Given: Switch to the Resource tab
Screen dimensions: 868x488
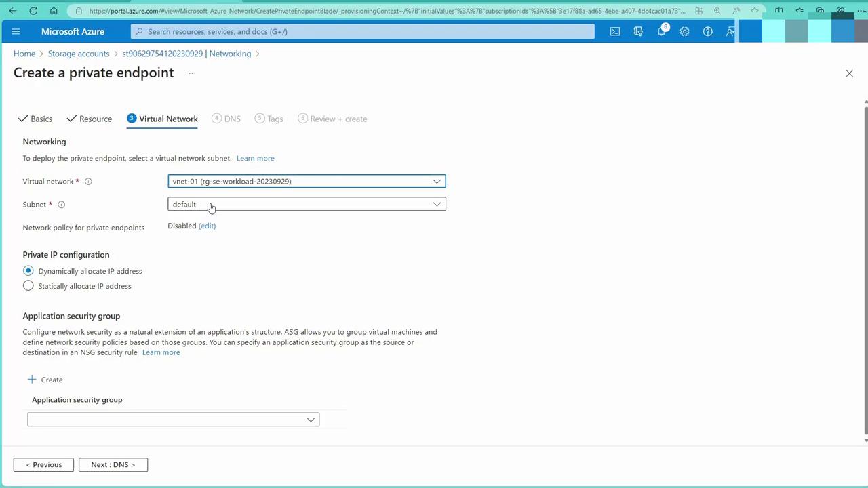Looking at the screenshot, I should click(x=90, y=119).
